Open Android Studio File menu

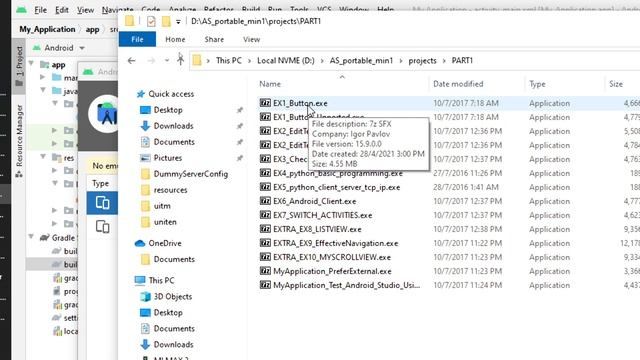tap(40, 10)
